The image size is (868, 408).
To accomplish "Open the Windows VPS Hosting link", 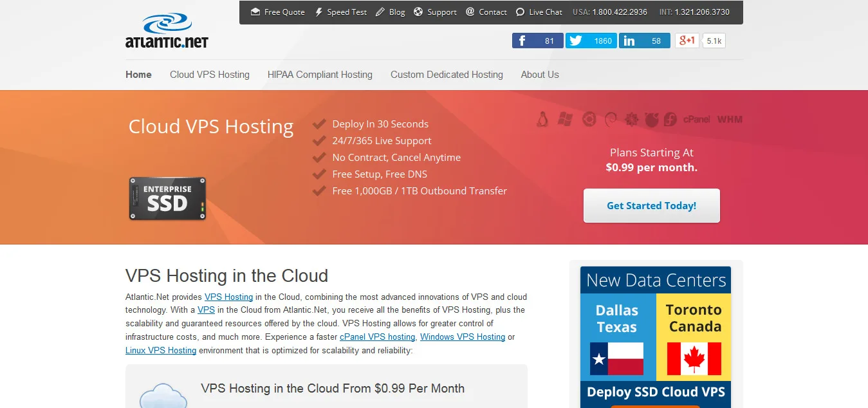I will point(463,337).
